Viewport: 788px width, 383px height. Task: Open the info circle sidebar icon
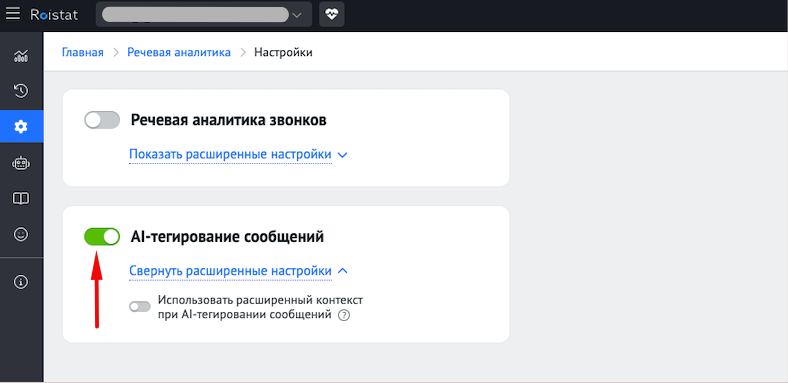point(21,282)
